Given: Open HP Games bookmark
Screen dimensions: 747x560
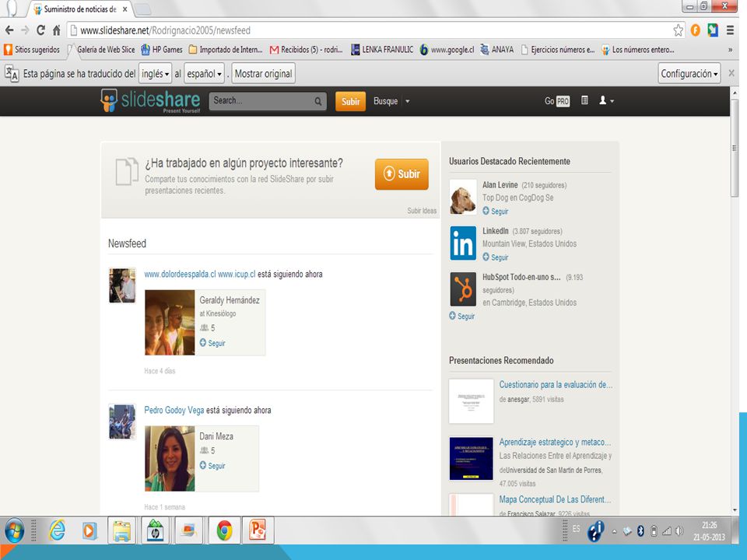Looking at the screenshot, I should click(162, 50).
